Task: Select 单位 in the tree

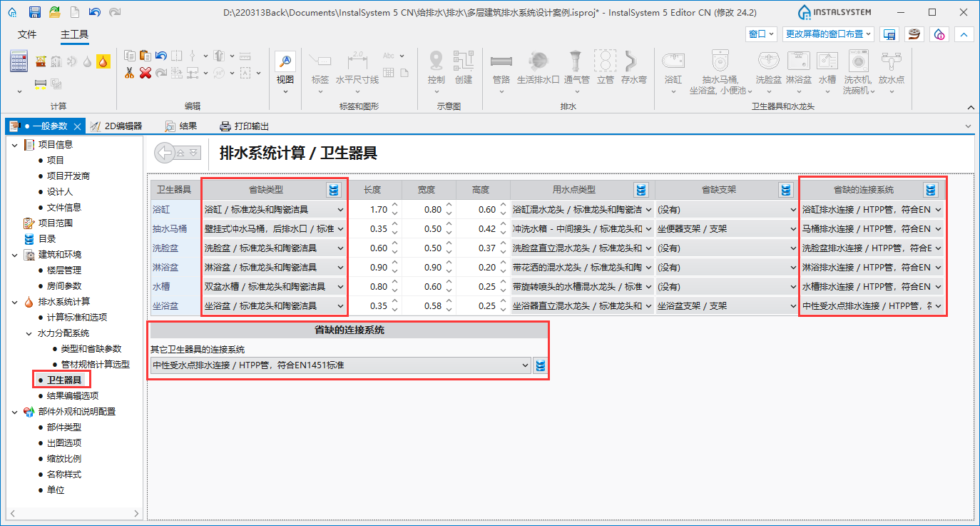Action: 56,490
